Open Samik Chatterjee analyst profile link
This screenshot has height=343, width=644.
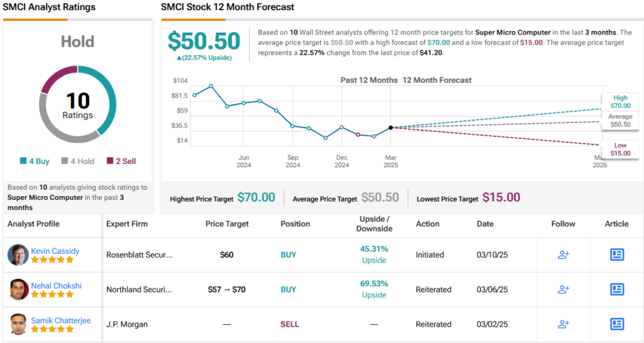pyautogui.click(x=61, y=320)
